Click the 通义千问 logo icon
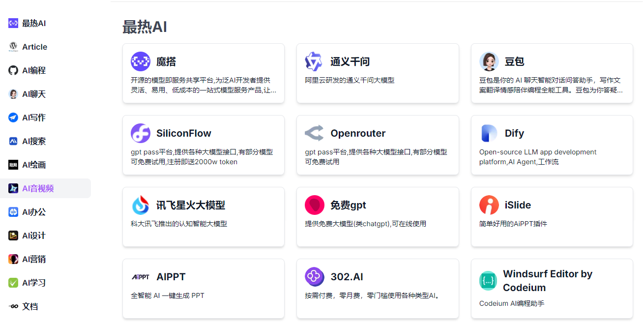 click(x=315, y=61)
